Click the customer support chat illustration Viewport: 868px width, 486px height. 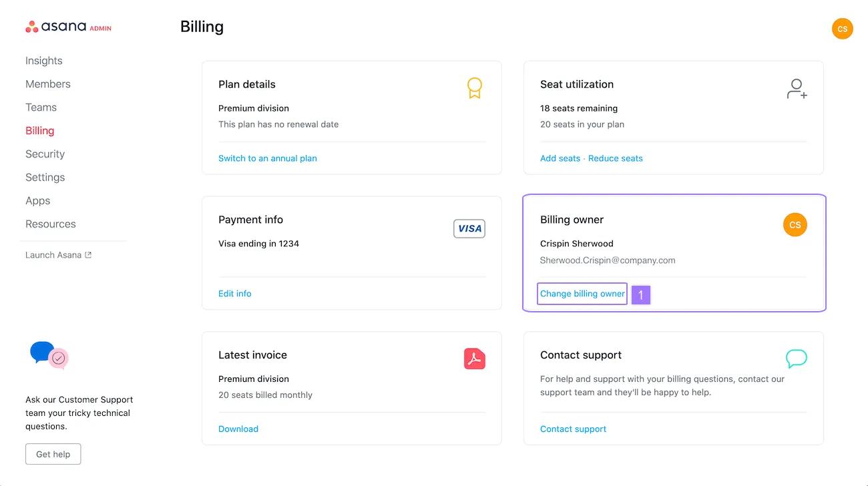49,355
